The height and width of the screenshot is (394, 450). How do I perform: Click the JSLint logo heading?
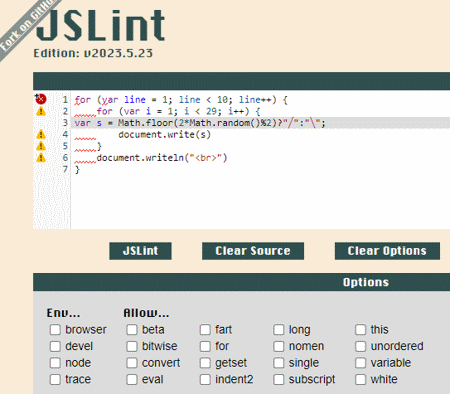point(100,25)
